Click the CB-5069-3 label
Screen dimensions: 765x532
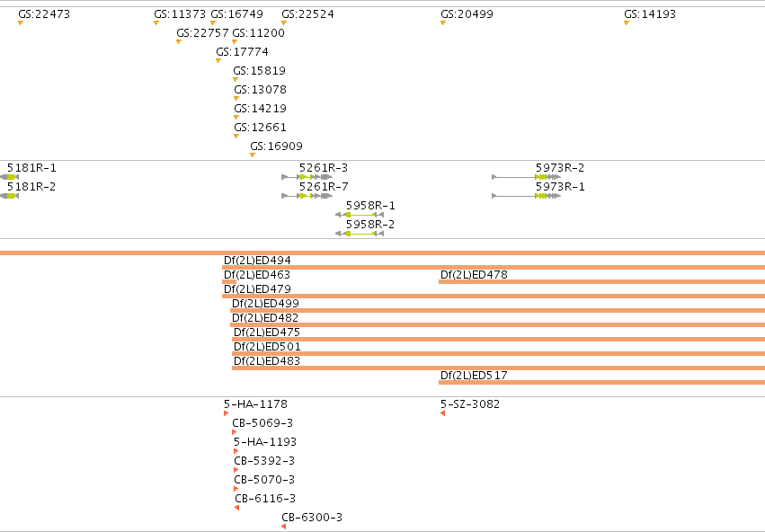(x=262, y=423)
